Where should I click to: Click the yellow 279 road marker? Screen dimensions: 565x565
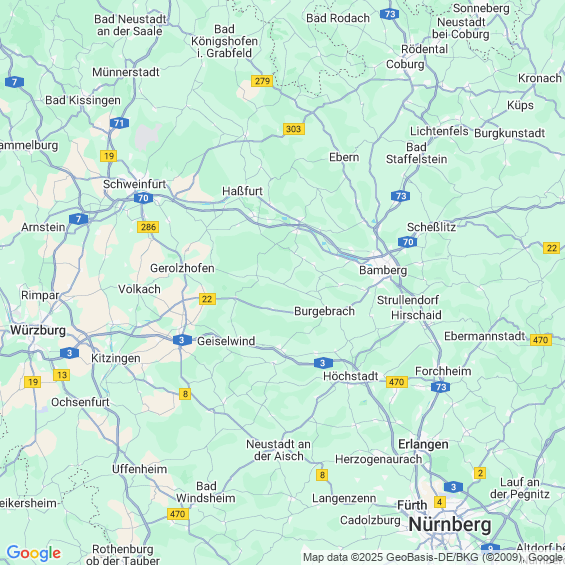pyautogui.click(x=262, y=81)
